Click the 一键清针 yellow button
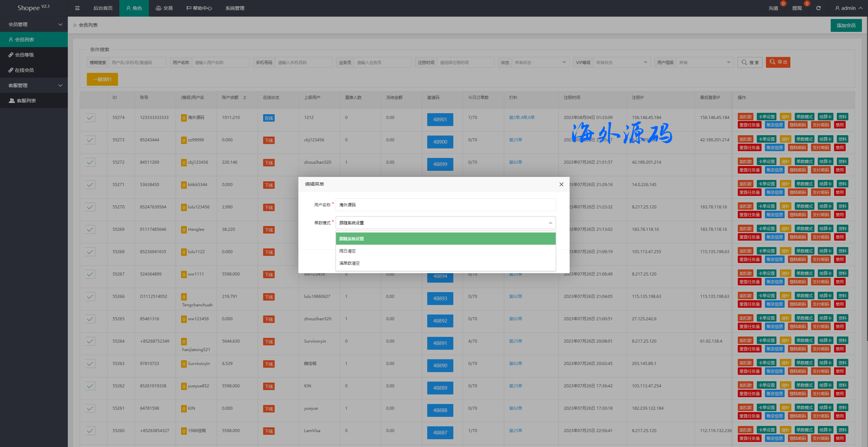 (102, 79)
